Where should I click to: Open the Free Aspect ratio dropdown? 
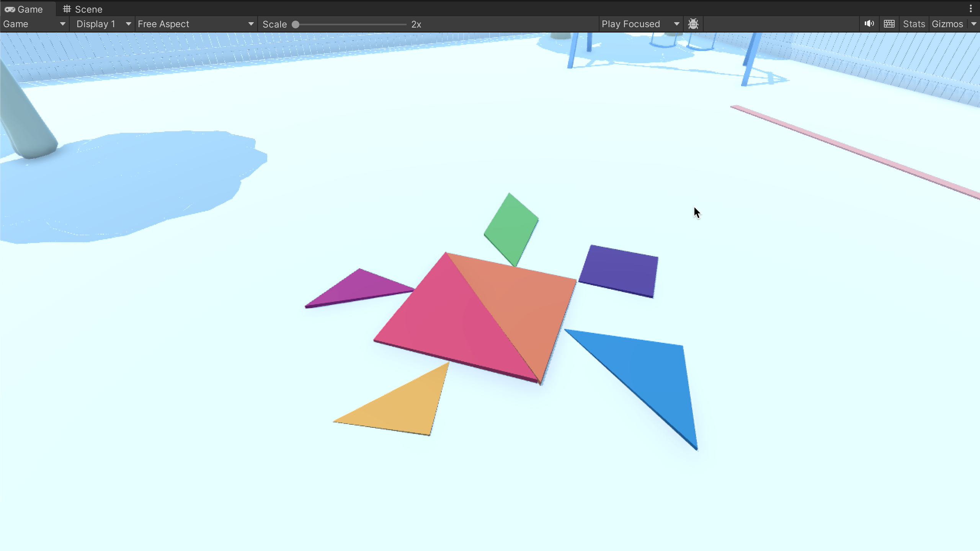195,24
